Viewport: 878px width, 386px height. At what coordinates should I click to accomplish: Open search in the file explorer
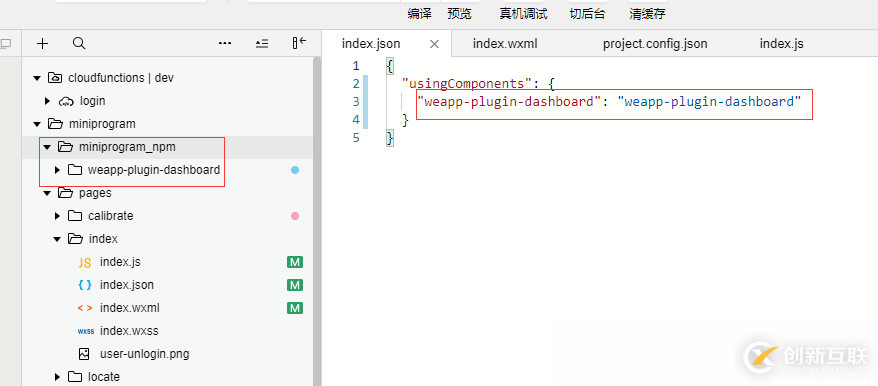coord(79,44)
